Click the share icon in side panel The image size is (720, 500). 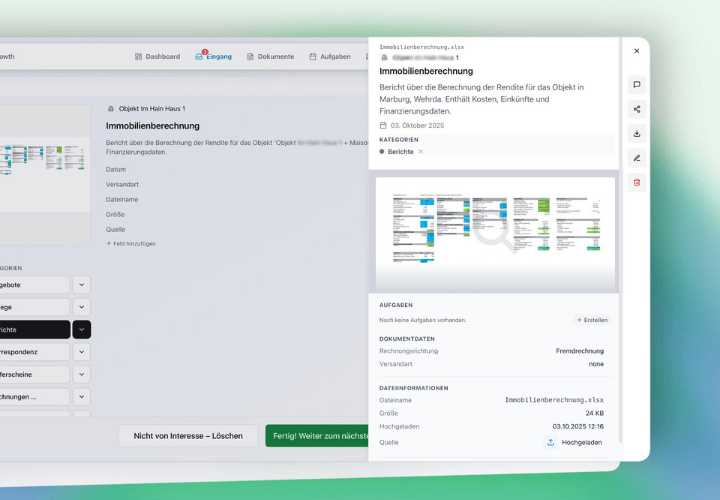pyautogui.click(x=637, y=109)
